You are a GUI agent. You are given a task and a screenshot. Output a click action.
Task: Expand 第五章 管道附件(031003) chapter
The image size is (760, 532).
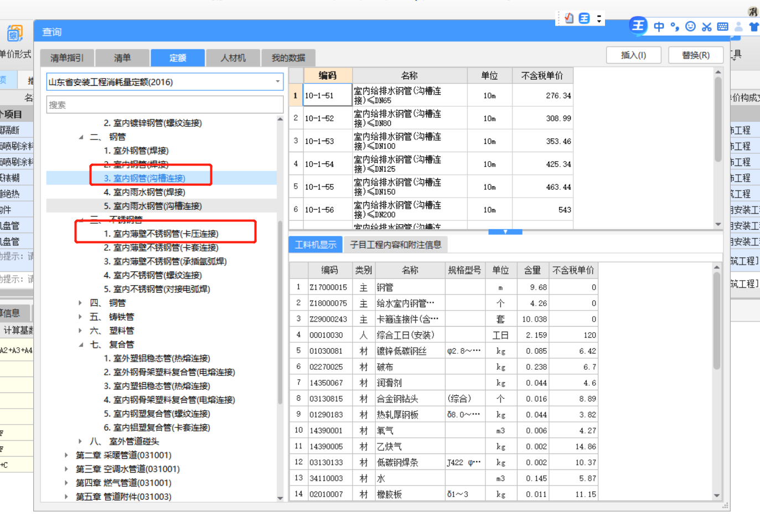[66, 497]
